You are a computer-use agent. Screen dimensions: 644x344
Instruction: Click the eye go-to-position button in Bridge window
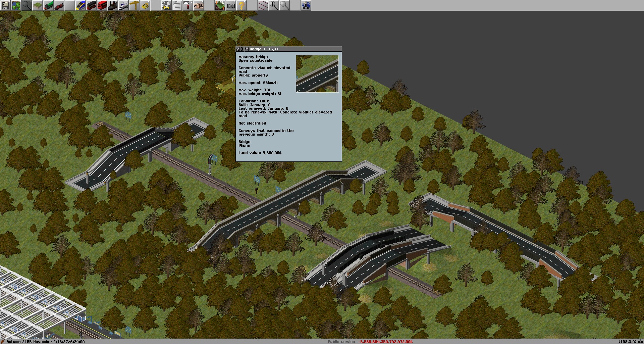(x=242, y=49)
